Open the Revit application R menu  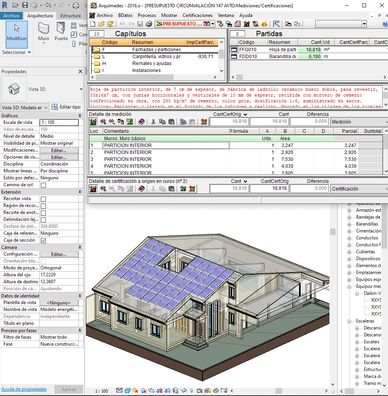pos(4,5)
